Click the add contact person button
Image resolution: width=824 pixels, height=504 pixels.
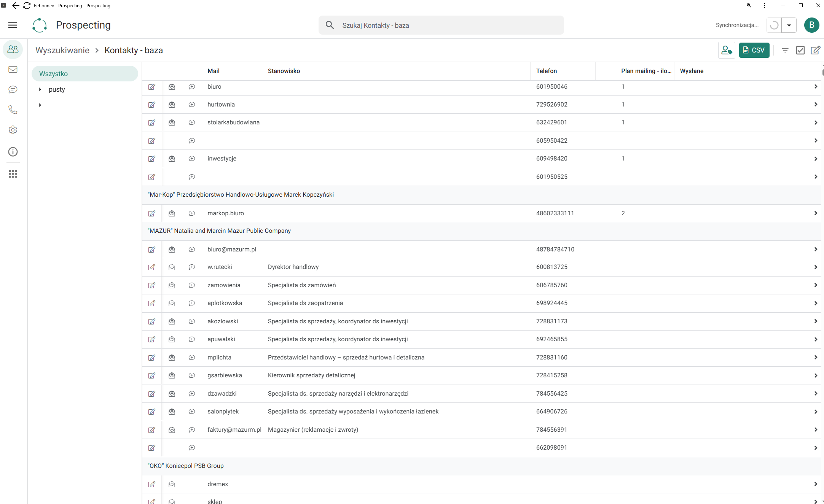tap(727, 50)
